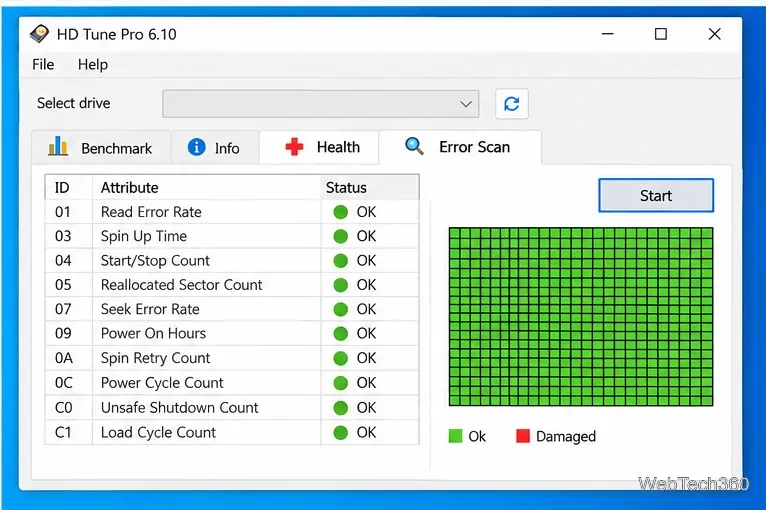The height and width of the screenshot is (510, 766).
Task: Click the red Damaged legend swatch
Action: coord(523,436)
